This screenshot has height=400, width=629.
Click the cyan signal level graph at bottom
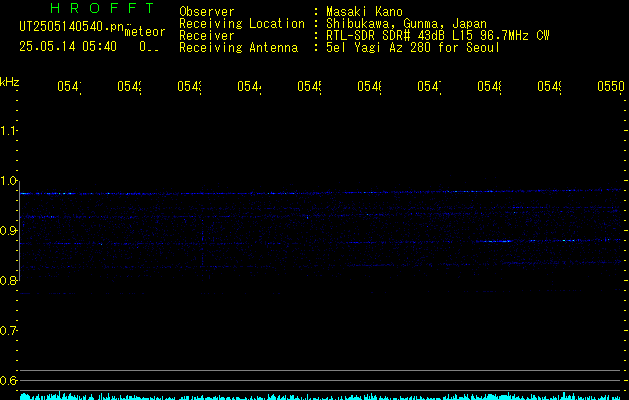321,396
